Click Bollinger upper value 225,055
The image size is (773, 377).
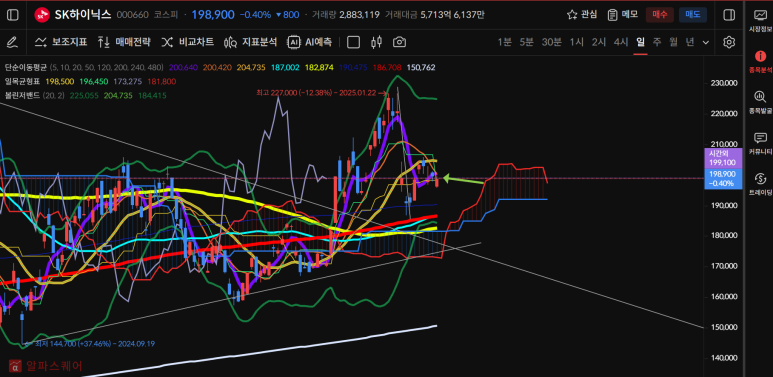[84, 95]
